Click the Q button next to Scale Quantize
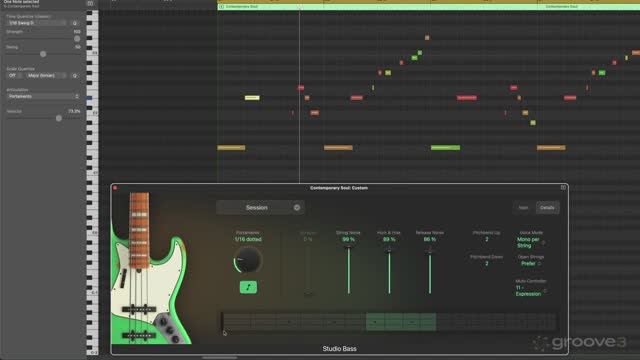640x360 pixels. tap(75, 76)
